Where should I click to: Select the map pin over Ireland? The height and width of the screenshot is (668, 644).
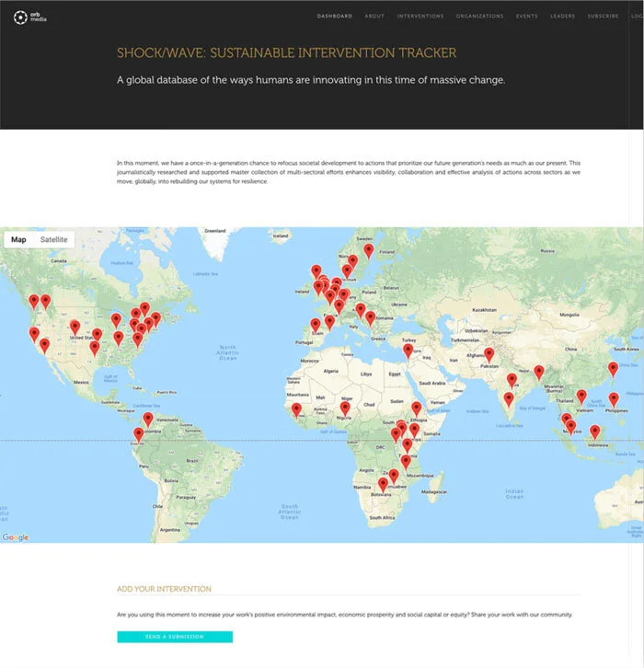point(318,288)
